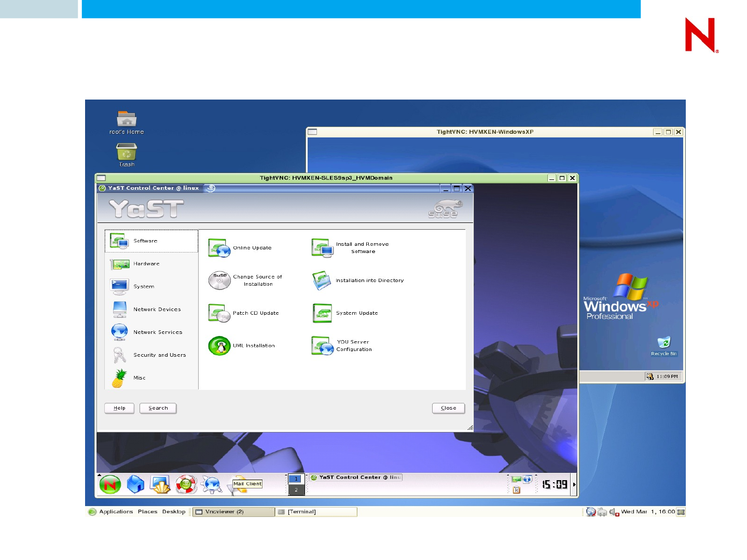Viewport: 747px width, 560px height.
Task: Click the GNOME network globe tray icon
Action: point(591,512)
